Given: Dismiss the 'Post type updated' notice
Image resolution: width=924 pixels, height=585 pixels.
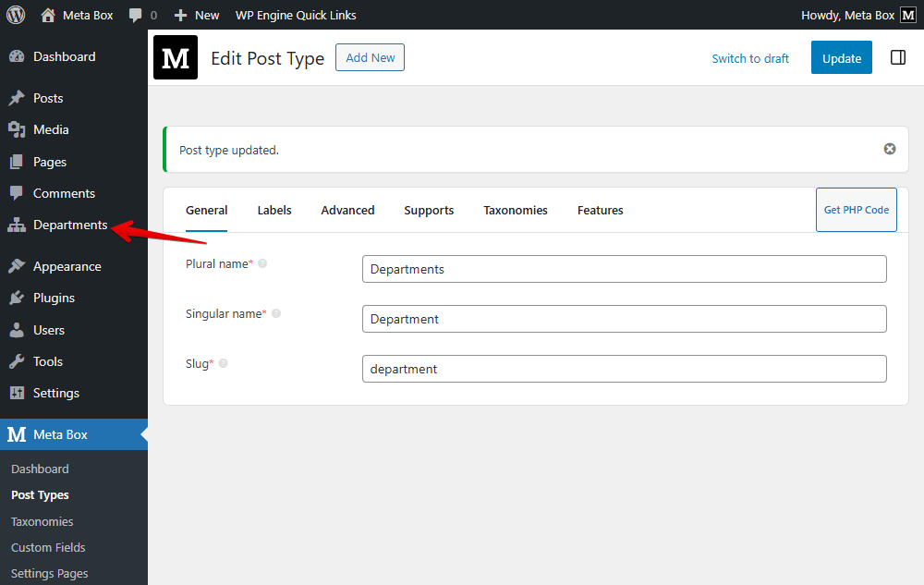Looking at the screenshot, I should 889,149.
